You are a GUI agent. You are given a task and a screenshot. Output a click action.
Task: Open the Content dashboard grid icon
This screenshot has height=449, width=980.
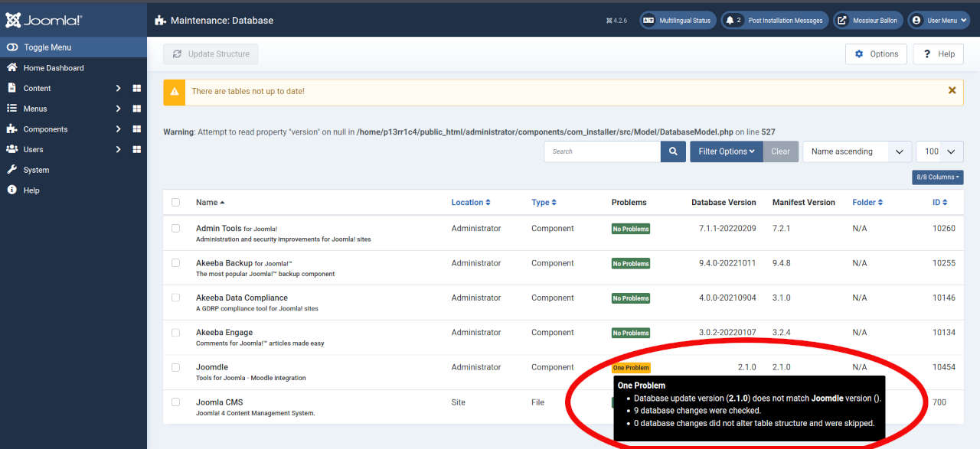pos(137,89)
